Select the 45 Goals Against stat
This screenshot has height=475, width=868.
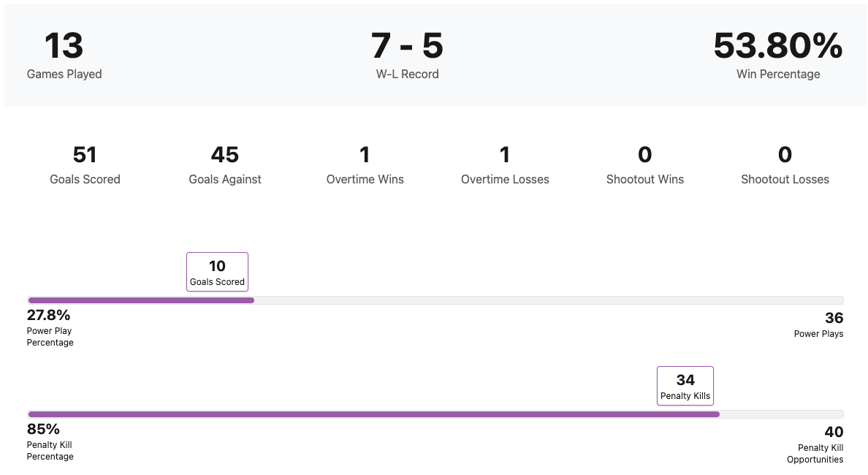click(x=224, y=155)
